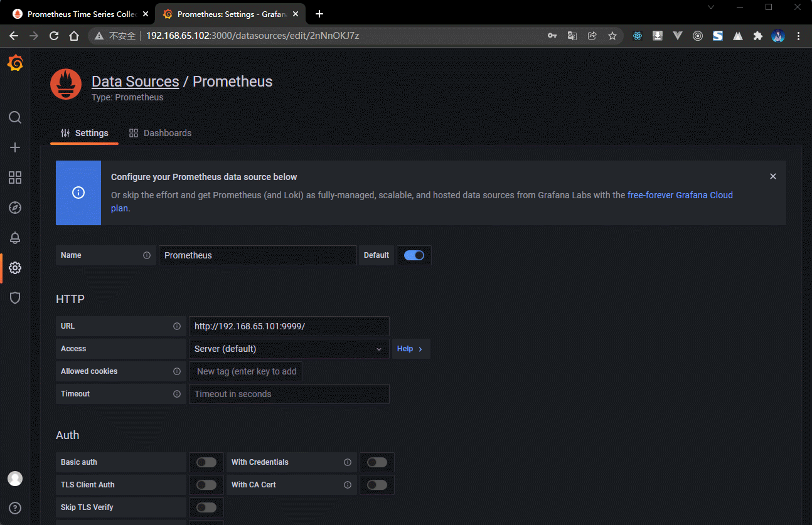Enable the TLS Client Auth switch
Screen dimensions: 812x525
(206, 485)
